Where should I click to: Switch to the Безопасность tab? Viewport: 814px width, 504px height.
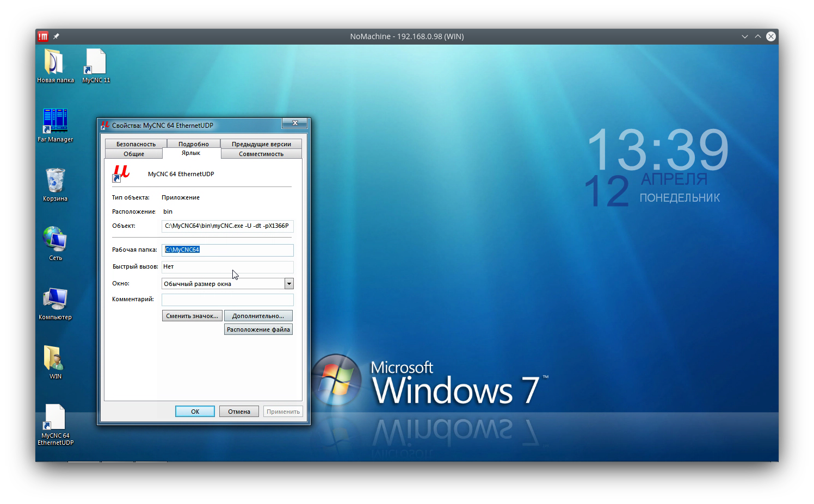(136, 144)
